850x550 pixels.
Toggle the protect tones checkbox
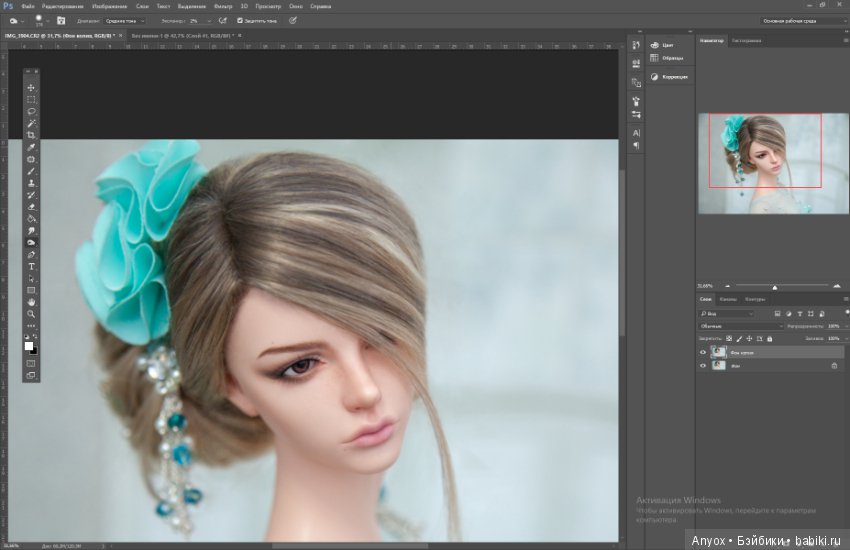click(x=240, y=21)
